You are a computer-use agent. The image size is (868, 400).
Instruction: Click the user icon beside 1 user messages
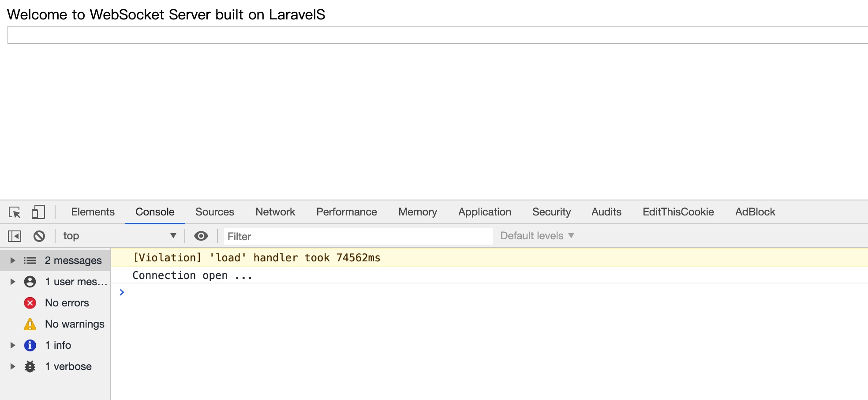(30, 282)
